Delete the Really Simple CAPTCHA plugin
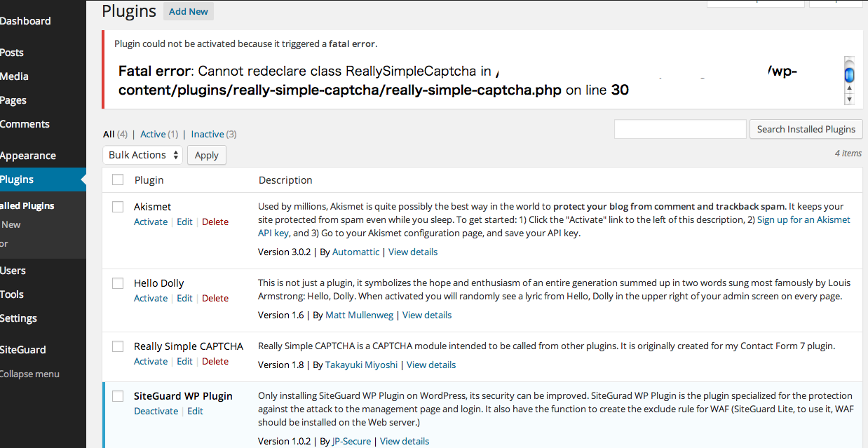This screenshot has height=448, width=868. click(x=215, y=361)
